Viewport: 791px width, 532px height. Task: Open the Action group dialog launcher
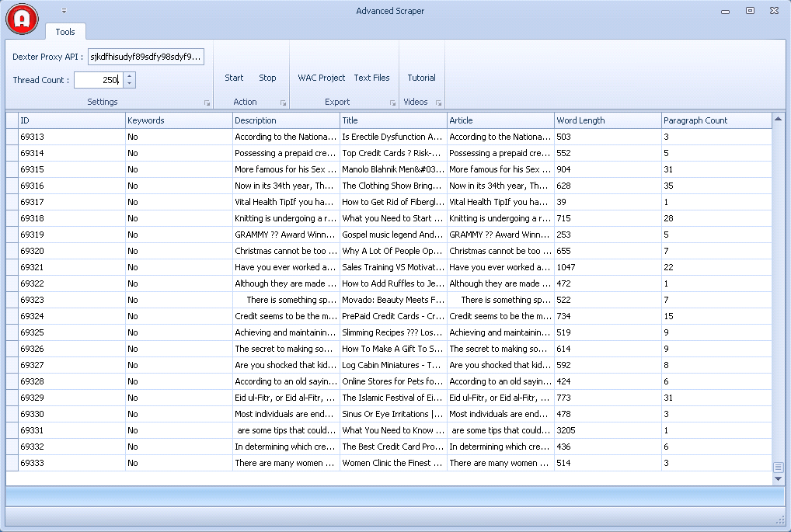click(x=283, y=103)
